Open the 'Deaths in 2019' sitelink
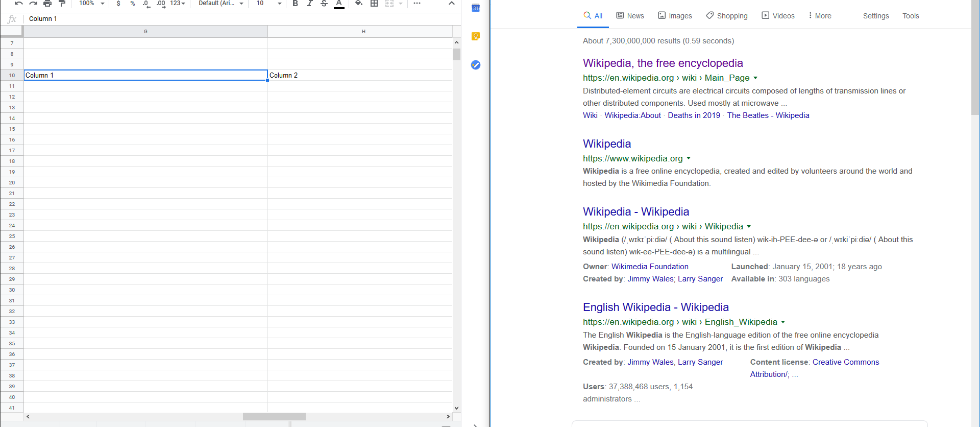This screenshot has width=980, height=427. [x=694, y=115]
